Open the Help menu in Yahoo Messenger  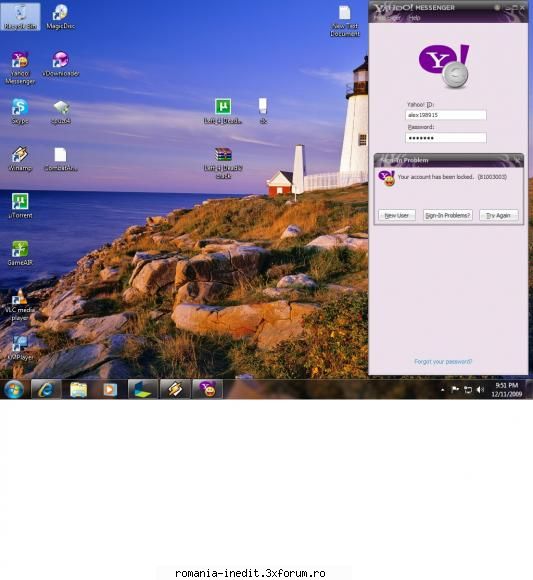[x=414, y=18]
